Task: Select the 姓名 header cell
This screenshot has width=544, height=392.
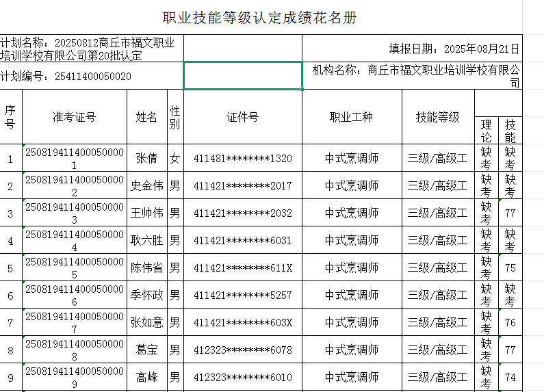Action: click(x=146, y=117)
